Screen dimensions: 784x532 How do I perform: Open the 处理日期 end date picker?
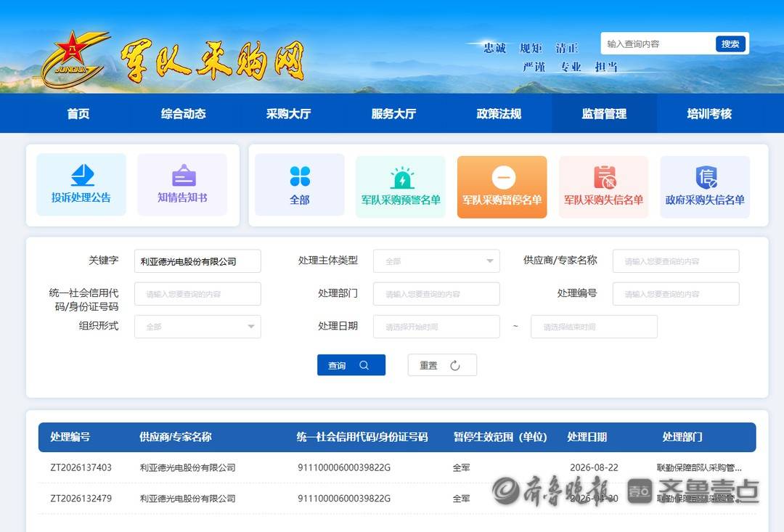(x=594, y=327)
